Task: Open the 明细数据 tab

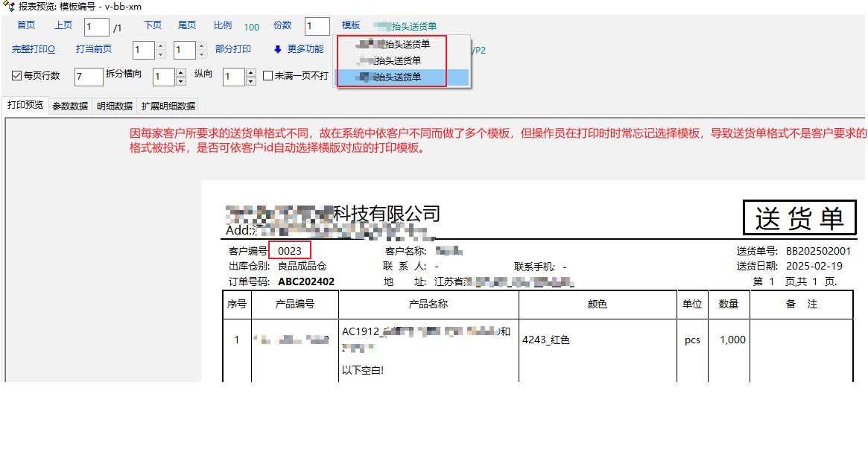Action: [115, 106]
